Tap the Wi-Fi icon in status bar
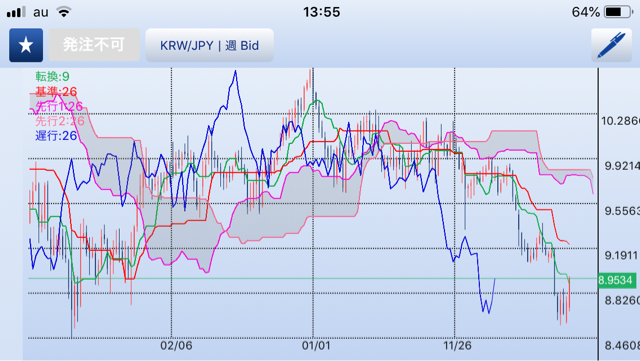The width and height of the screenshot is (640, 361). pos(64,12)
